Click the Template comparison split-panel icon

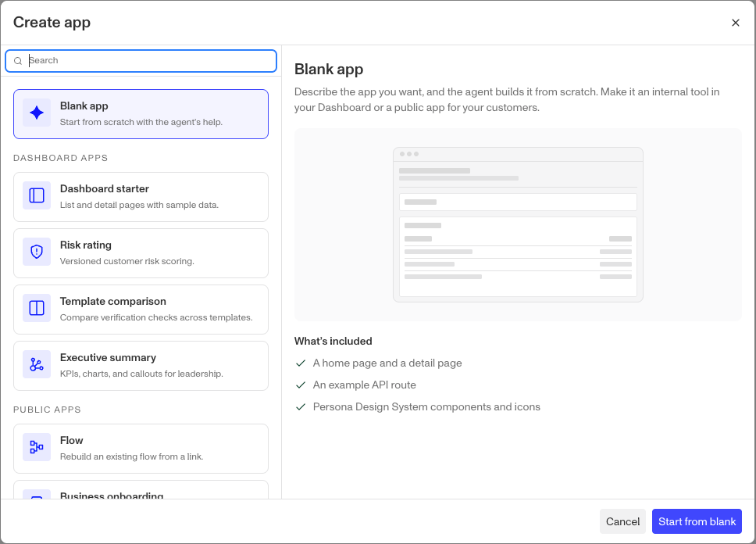point(37,308)
